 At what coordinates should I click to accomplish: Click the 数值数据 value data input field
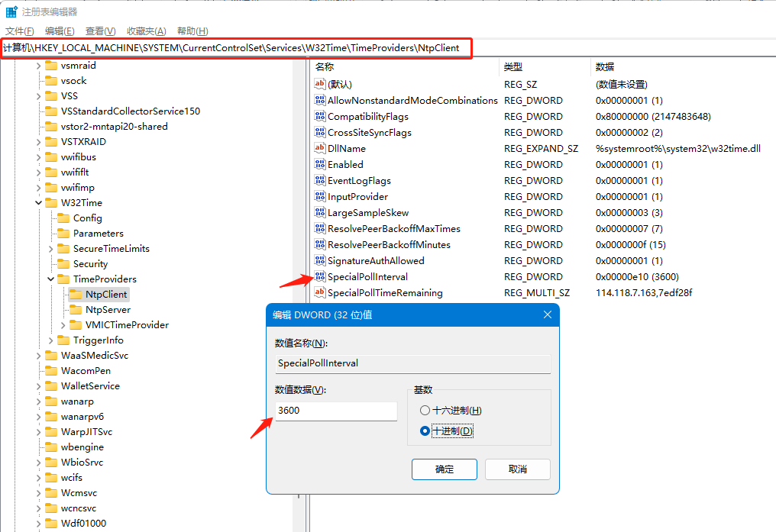coord(336,411)
